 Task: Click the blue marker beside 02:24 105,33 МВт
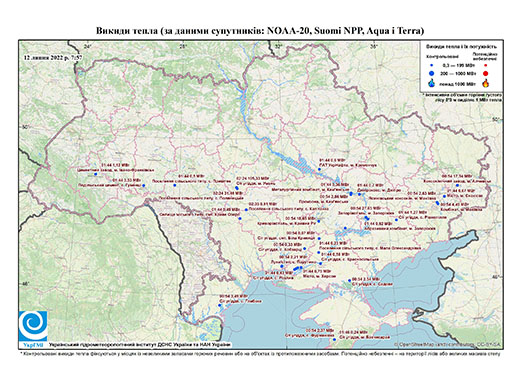click(x=237, y=188)
